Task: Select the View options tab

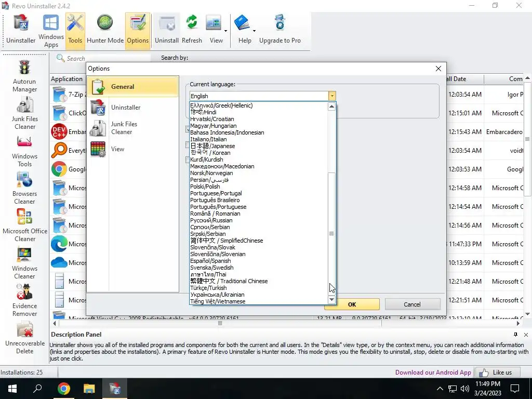Action: click(132, 149)
